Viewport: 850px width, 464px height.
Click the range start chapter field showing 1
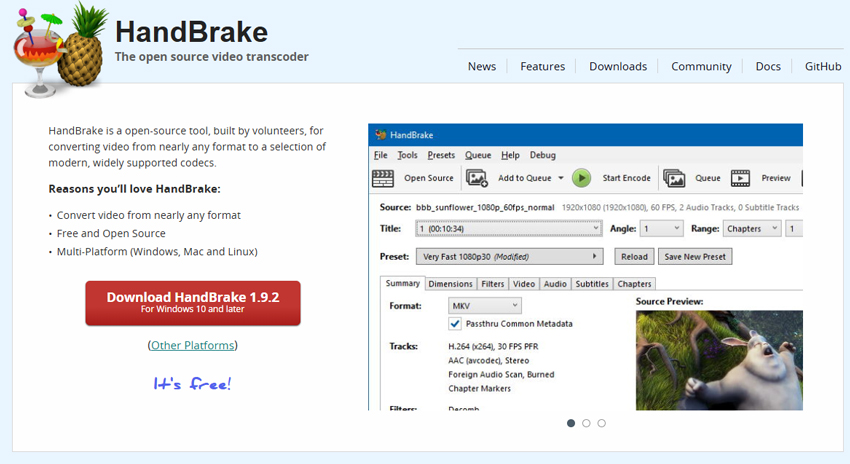tap(794, 228)
